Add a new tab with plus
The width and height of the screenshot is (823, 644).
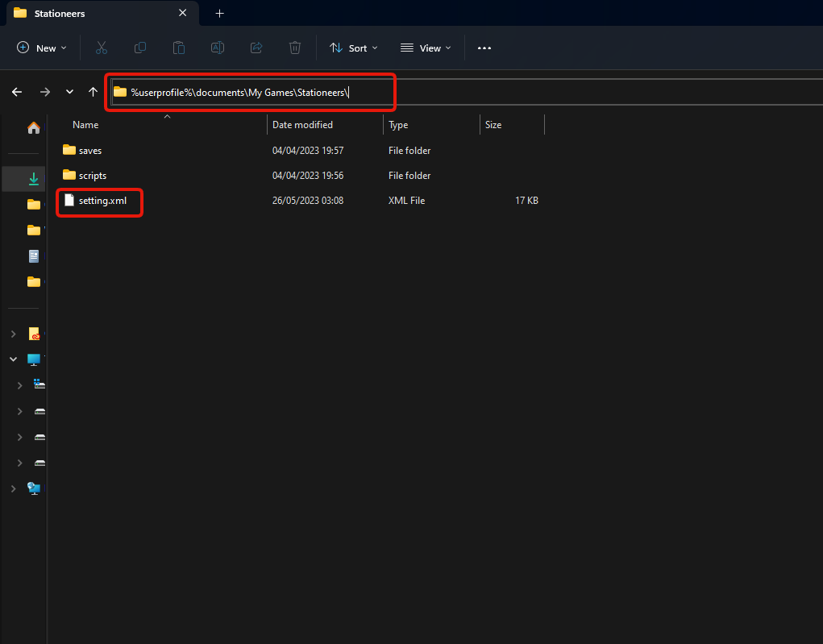tap(219, 13)
